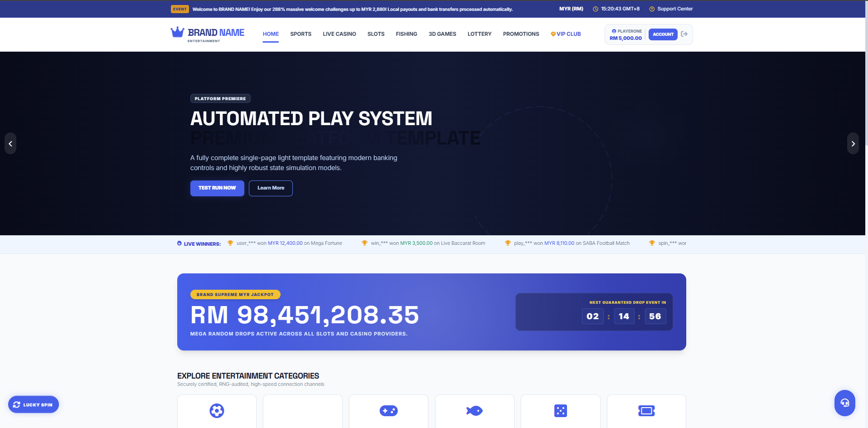Select the fish category icon

point(475,411)
